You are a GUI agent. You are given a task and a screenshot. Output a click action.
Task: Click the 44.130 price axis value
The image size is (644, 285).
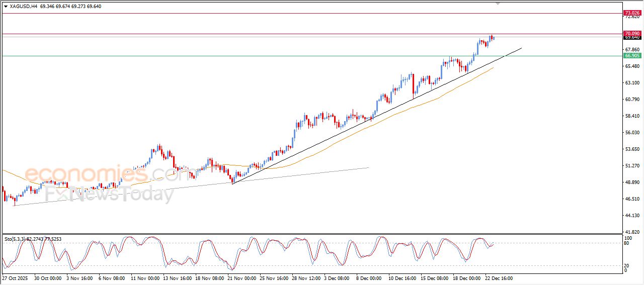[631, 216]
